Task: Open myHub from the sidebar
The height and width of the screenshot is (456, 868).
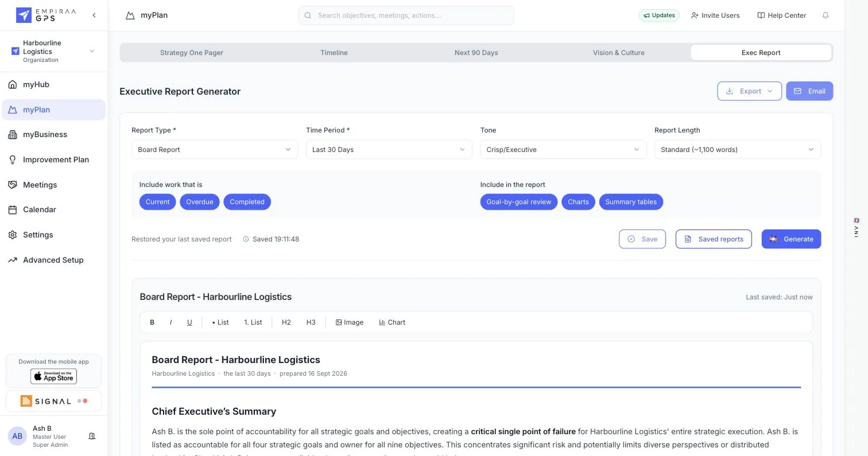Action: click(x=53, y=84)
